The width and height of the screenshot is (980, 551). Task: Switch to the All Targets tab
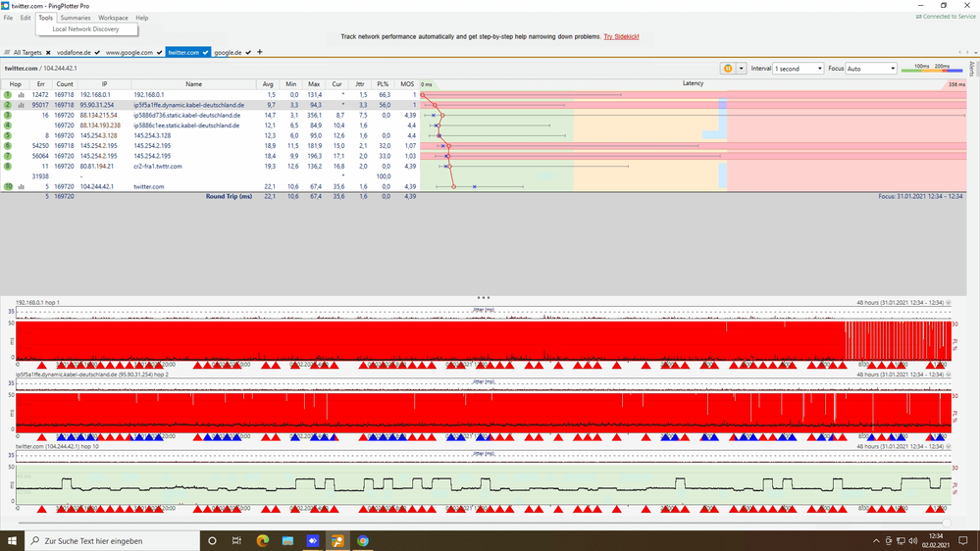27,53
